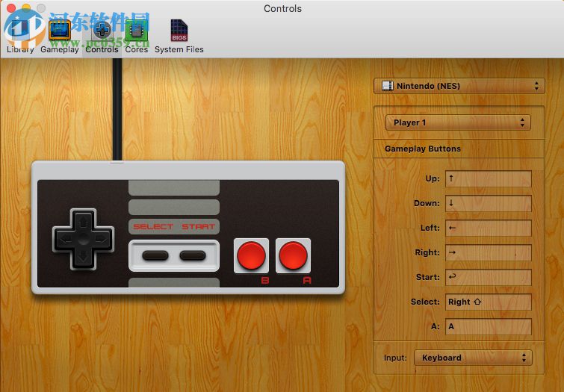This screenshot has width=564, height=392.
Task: Click the Down key binding field
Action: (x=488, y=203)
